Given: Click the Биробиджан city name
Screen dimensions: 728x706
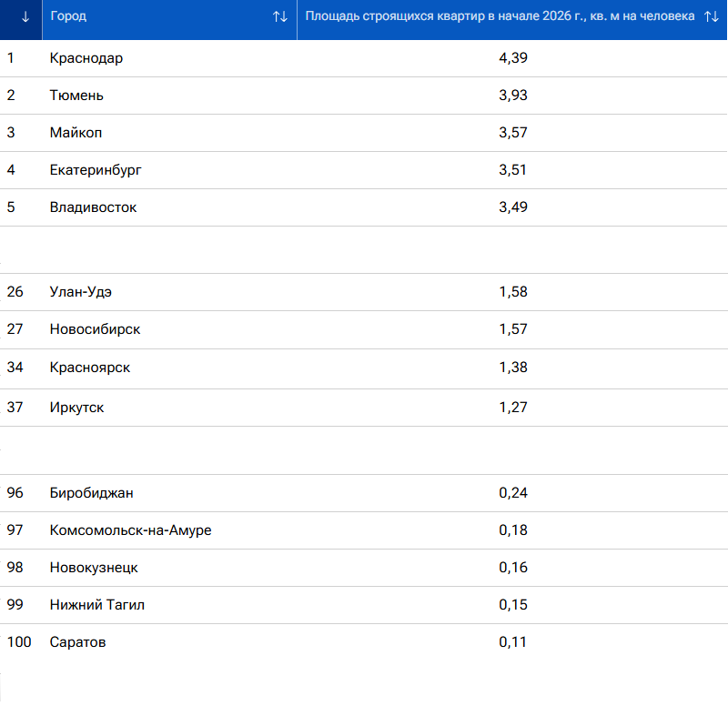Looking at the screenshot, I should 92,493.
